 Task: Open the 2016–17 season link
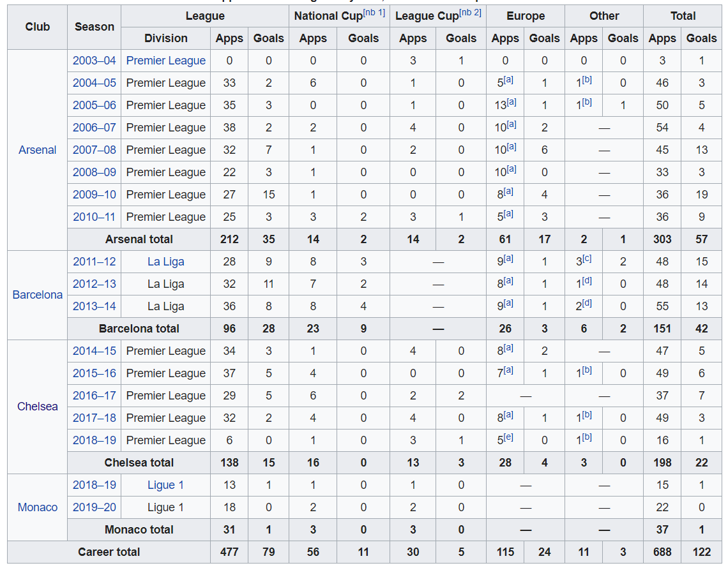click(95, 396)
